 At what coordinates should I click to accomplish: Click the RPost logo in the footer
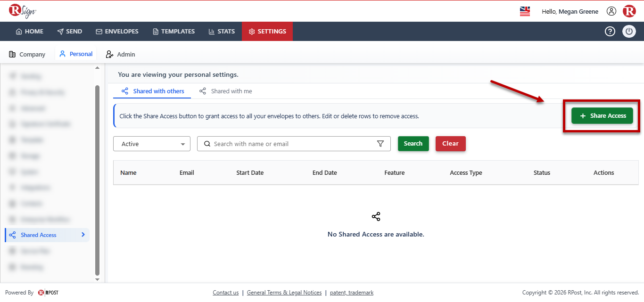[48, 293]
